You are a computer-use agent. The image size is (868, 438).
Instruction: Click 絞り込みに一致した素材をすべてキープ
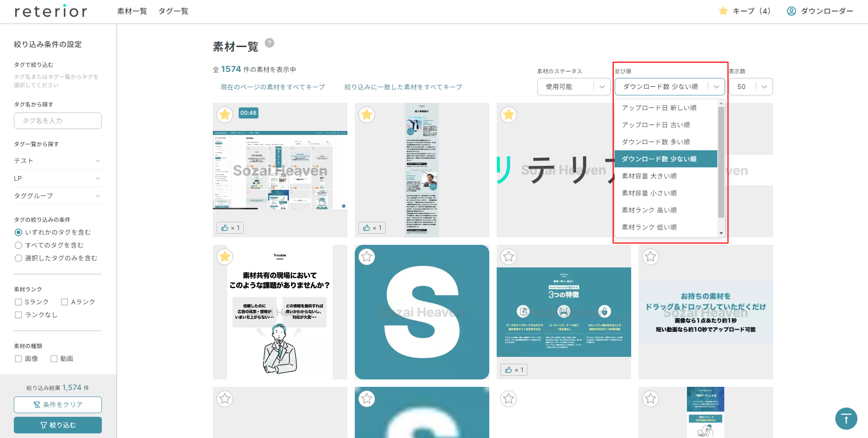click(x=403, y=87)
